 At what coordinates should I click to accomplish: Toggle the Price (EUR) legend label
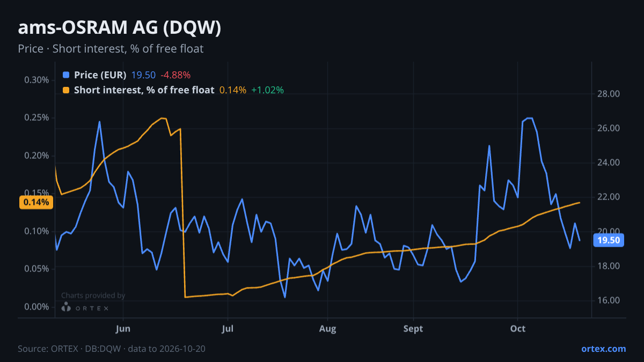point(100,75)
